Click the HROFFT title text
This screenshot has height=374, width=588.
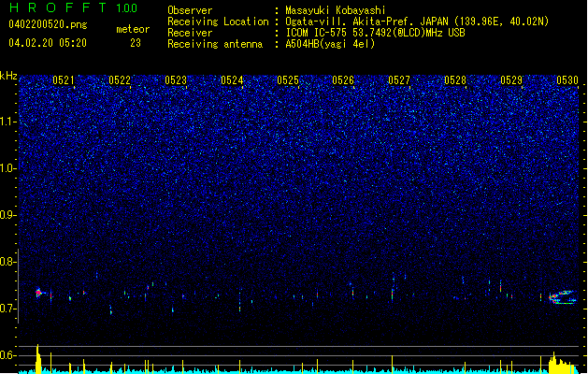[x=58, y=7]
